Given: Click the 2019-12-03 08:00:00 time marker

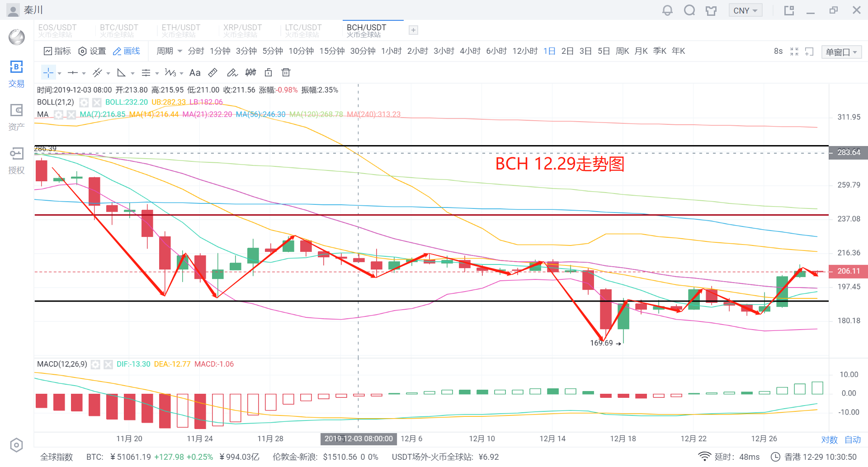Looking at the screenshot, I should pos(359,439).
